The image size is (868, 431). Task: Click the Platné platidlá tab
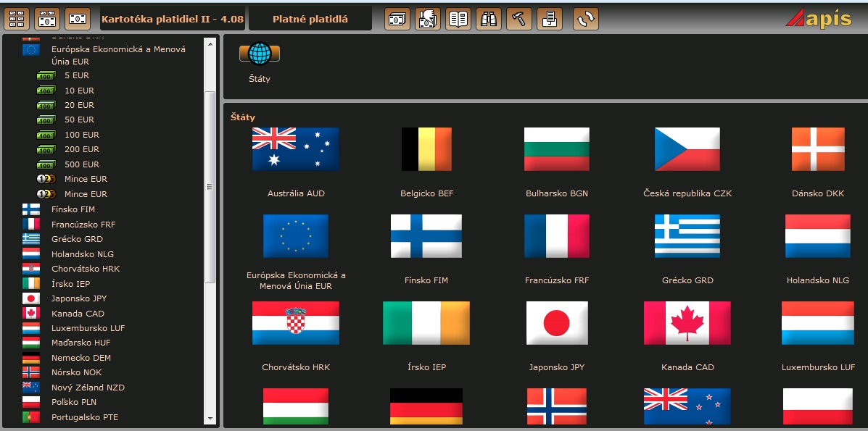(310, 19)
